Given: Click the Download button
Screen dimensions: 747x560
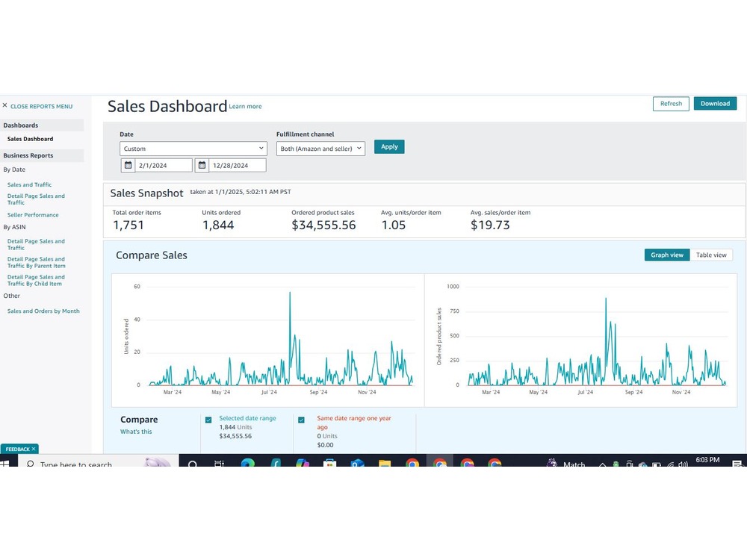Looking at the screenshot, I should click(x=715, y=103).
